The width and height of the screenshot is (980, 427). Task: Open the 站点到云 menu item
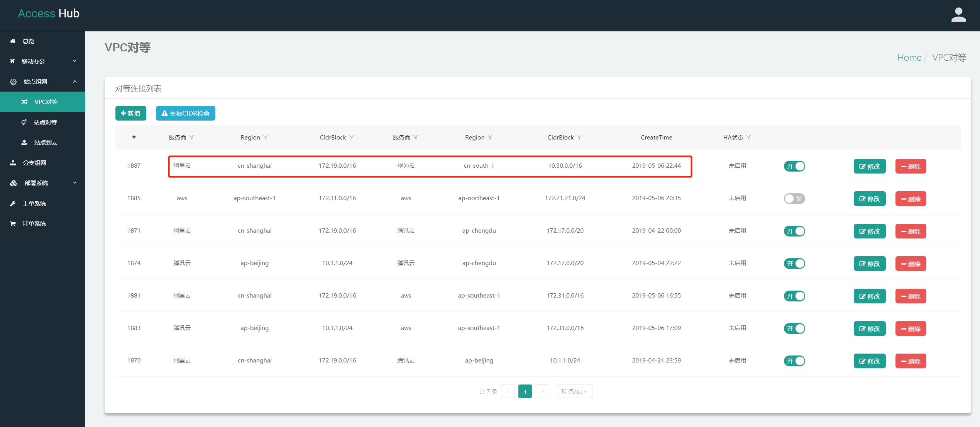42,142
